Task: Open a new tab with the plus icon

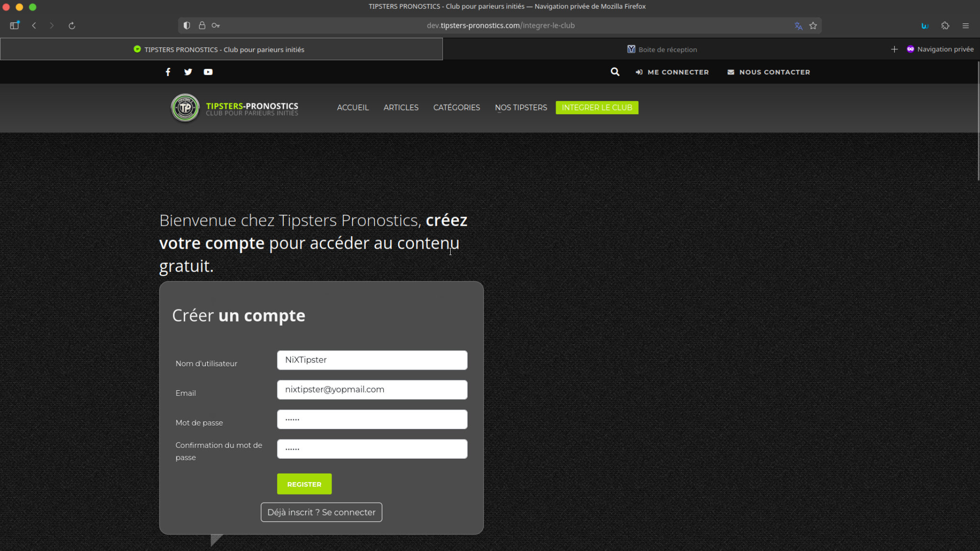Action: tap(894, 49)
